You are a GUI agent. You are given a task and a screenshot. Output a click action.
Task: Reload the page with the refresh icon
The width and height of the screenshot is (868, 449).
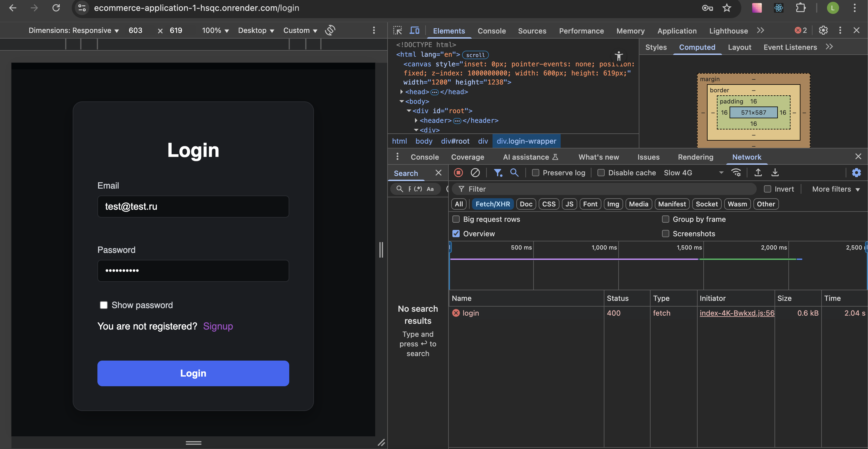point(56,8)
